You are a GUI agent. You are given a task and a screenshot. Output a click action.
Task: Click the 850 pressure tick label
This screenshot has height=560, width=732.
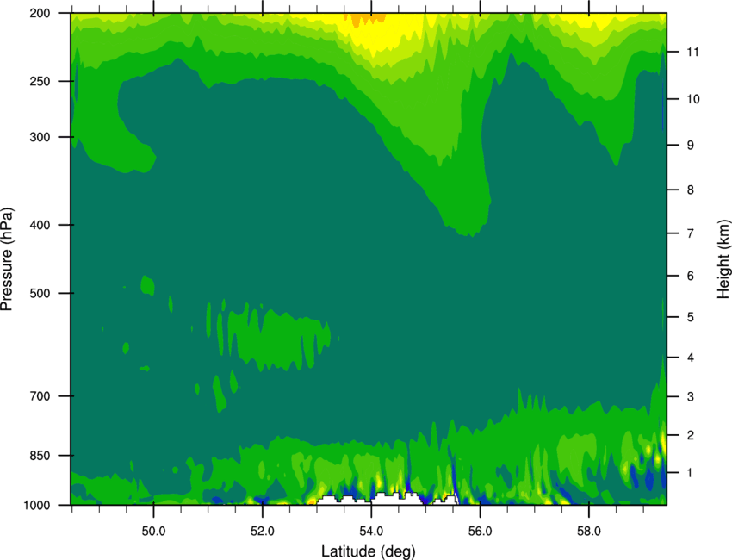coord(40,456)
